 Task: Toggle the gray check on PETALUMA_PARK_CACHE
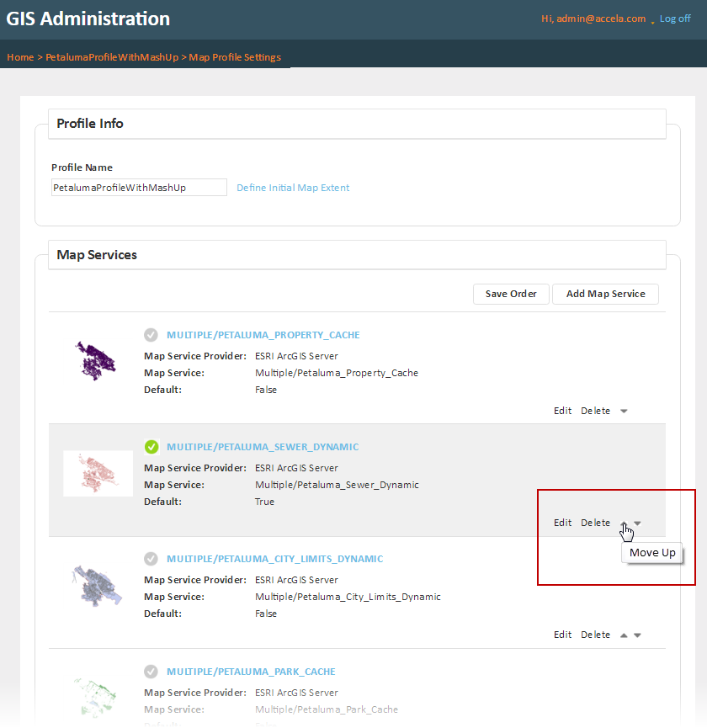(151, 672)
